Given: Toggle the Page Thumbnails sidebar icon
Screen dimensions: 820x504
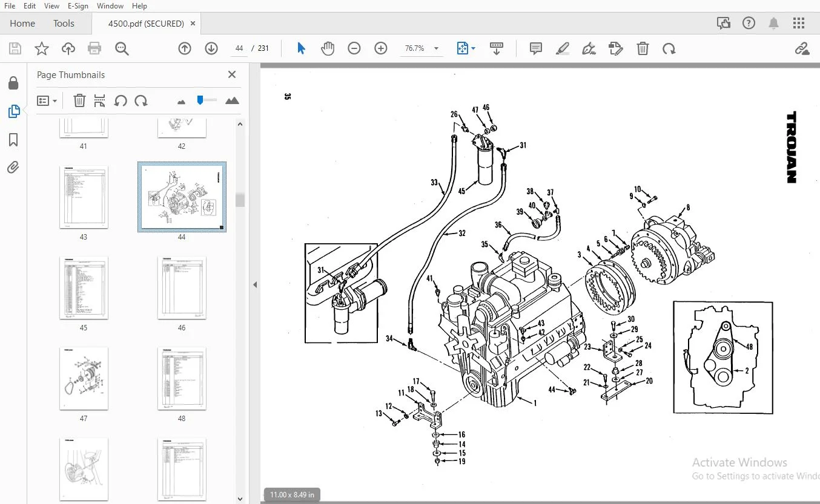Looking at the screenshot, I should [13, 111].
